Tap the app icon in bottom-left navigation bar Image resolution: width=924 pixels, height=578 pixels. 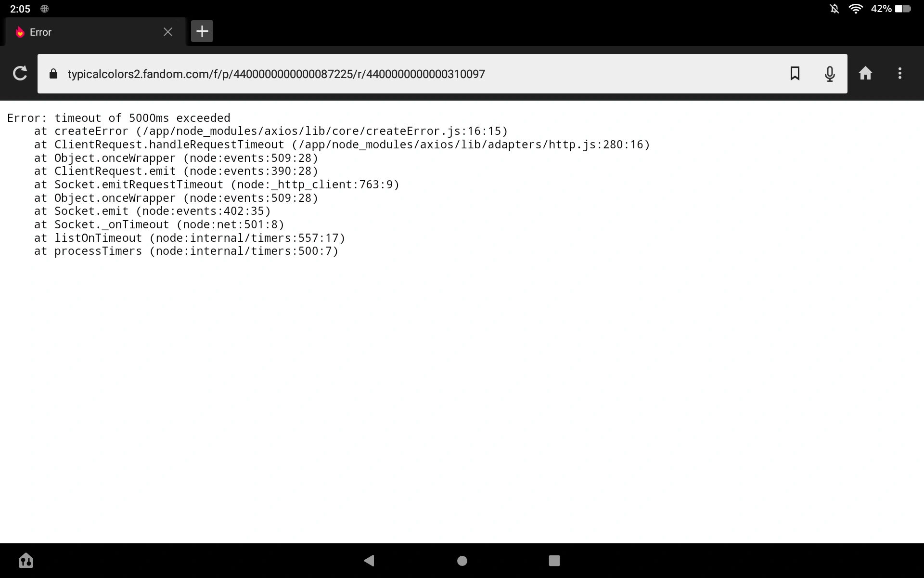coord(26,560)
